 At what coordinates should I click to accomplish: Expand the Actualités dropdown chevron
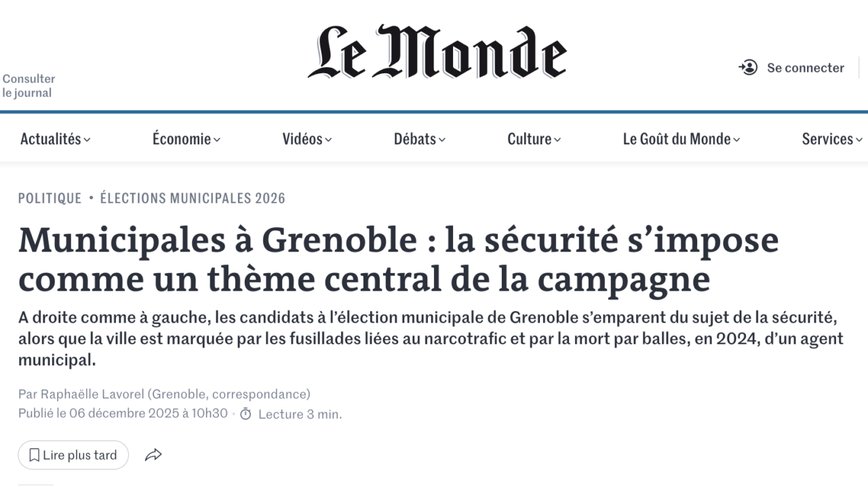[x=87, y=140]
